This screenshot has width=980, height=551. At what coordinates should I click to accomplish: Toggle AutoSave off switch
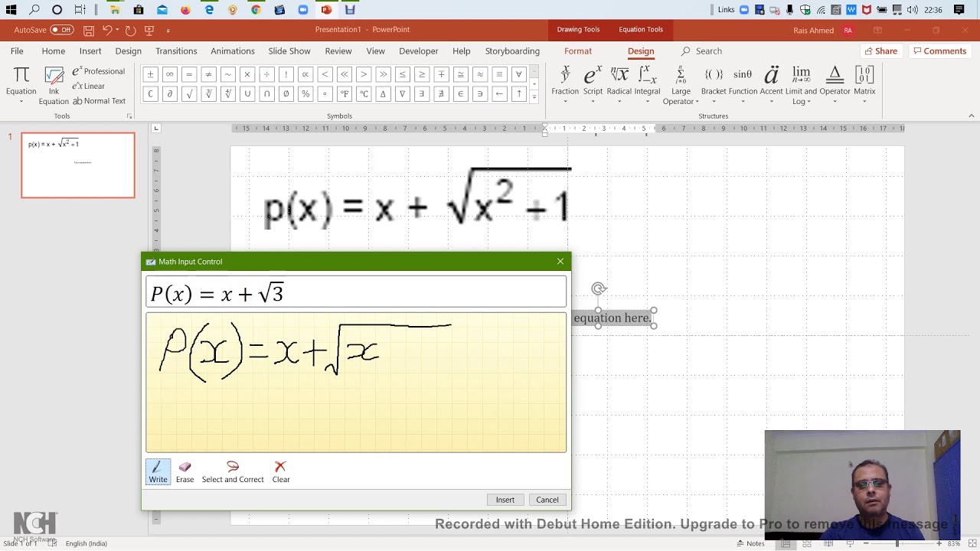[62, 30]
